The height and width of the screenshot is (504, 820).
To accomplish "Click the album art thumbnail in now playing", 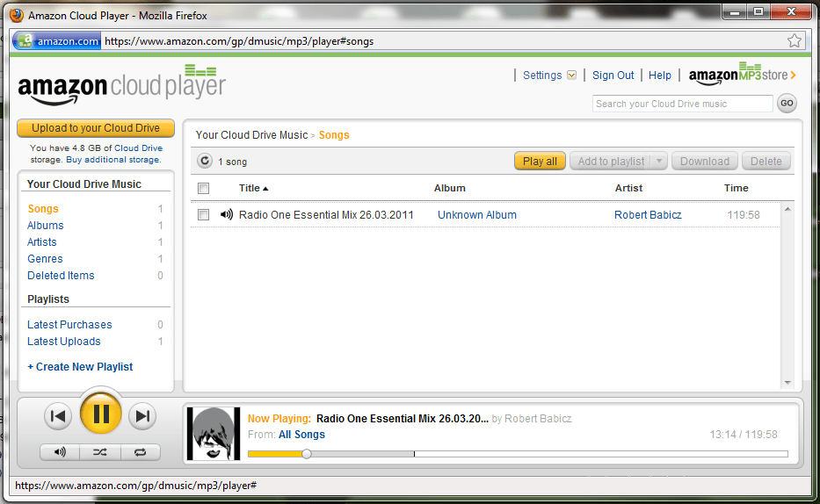I will [x=214, y=434].
